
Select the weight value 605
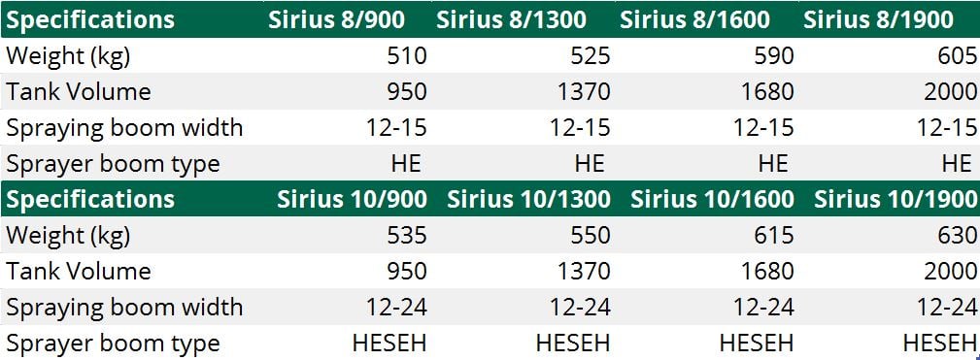tap(958, 56)
